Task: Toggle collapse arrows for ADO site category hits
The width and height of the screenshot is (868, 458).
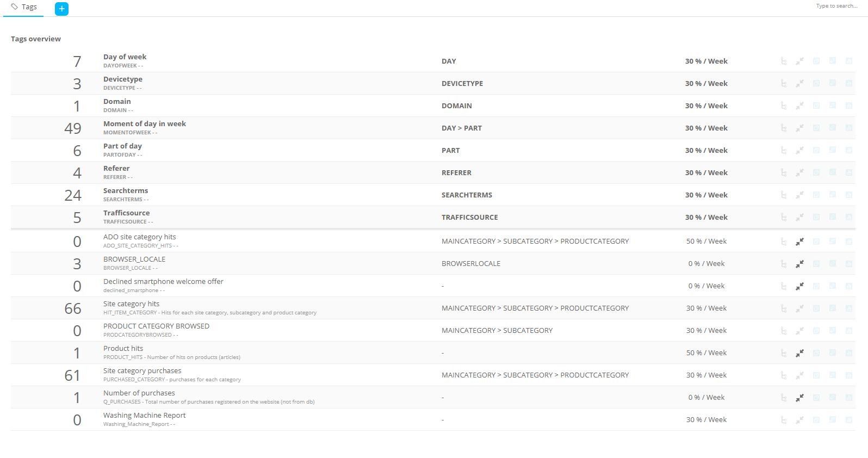Action: click(800, 242)
